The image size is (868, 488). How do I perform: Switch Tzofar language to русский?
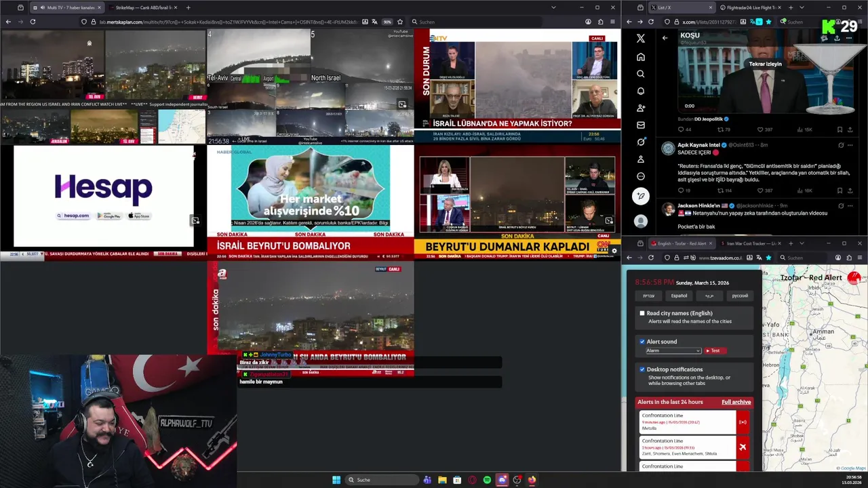click(x=740, y=296)
